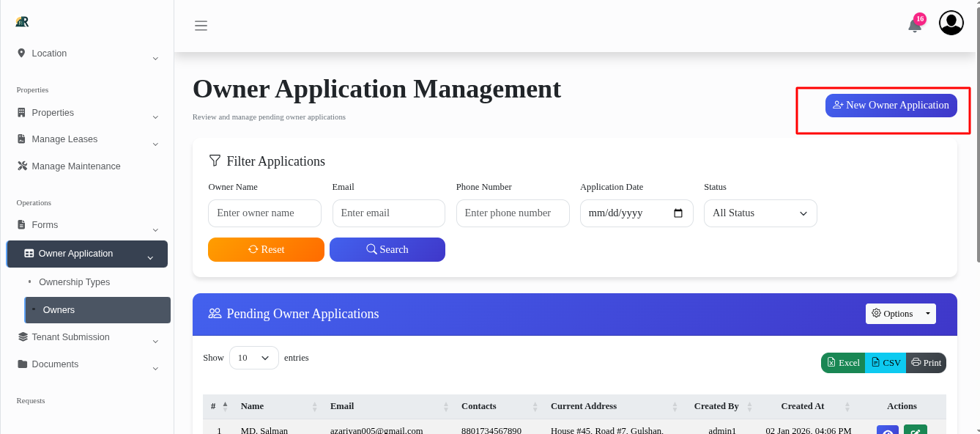Select Manage Maintenance in the sidebar
Image resolution: width=980 pixels, height=434 pixels.
[x=75, y=166]
